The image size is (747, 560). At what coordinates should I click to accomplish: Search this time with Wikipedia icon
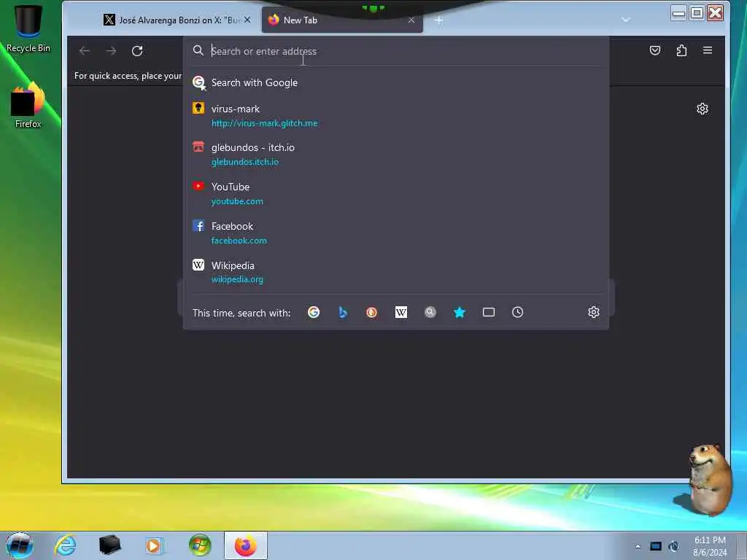pos(401,312)
